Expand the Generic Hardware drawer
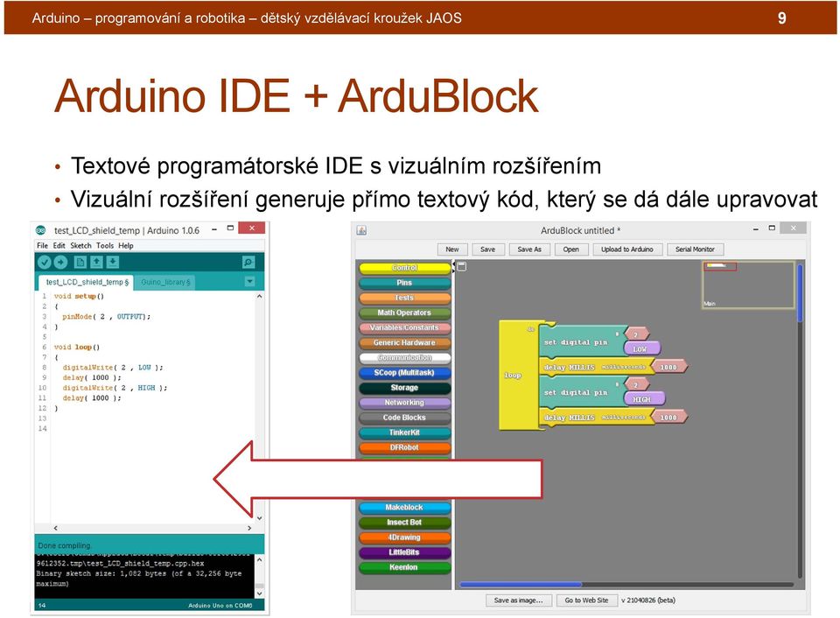 [x=404, y=342]
